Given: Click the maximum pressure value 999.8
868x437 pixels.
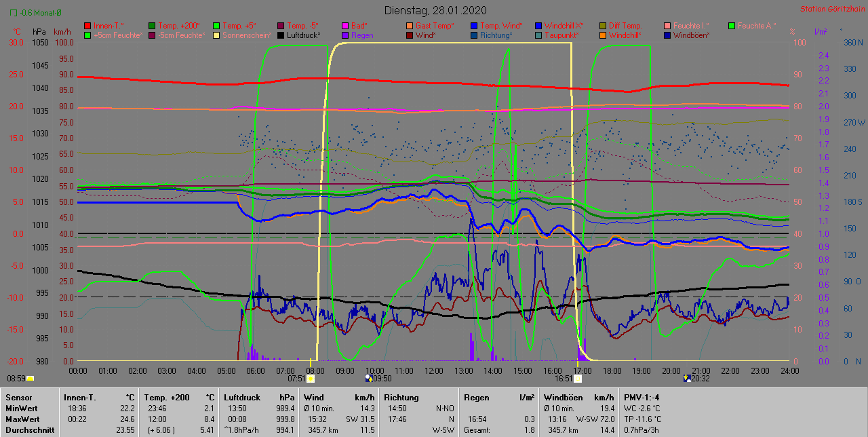Looking at the screenshot, I should 285,419.
